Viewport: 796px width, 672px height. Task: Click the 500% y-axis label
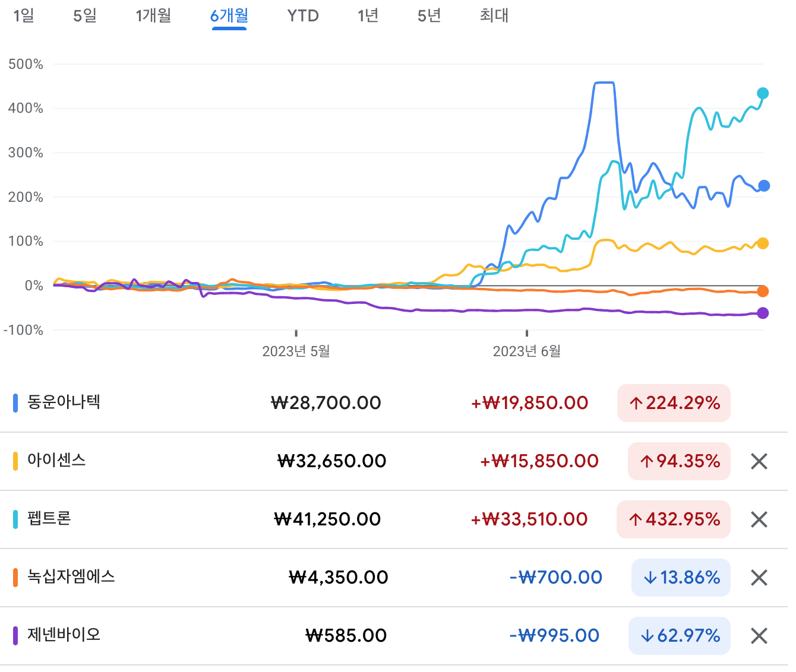[x=26, y=64]
